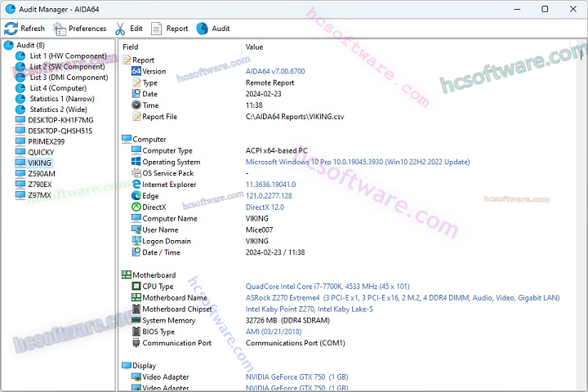Click the Computer Name row icon
The width and height of the screenshot is (588, 392).
136,218
